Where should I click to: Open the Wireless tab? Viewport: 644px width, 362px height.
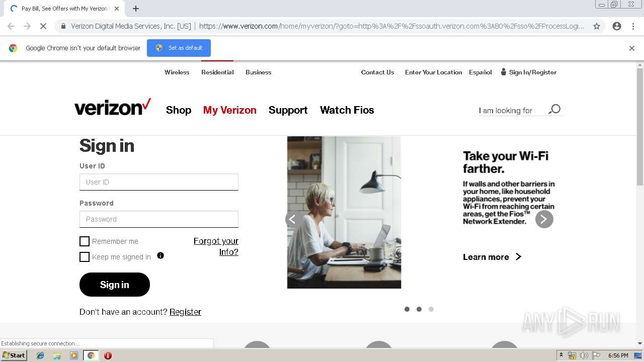pos(177,72)
